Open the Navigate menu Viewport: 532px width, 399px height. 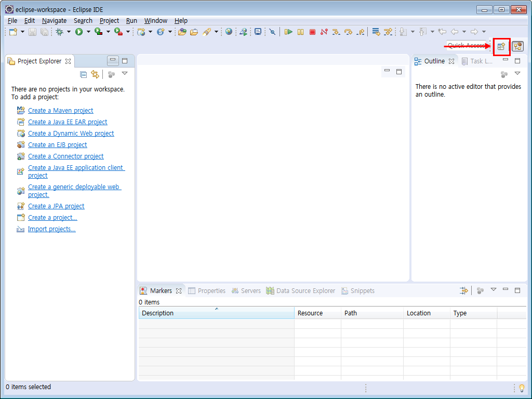point(54,21)
